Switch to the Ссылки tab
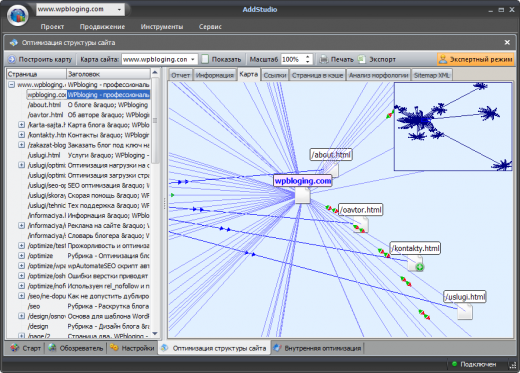The image size is (520, 373). coord(275,75)
